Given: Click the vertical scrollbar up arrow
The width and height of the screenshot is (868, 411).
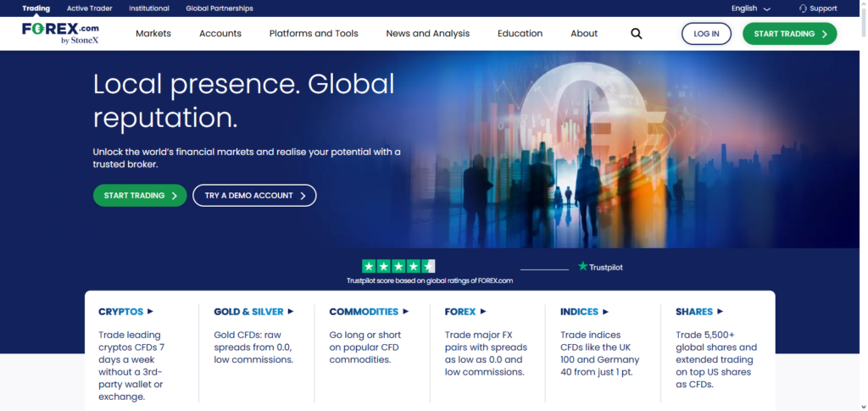Looking at the screenshot, I should pos(864,4).
